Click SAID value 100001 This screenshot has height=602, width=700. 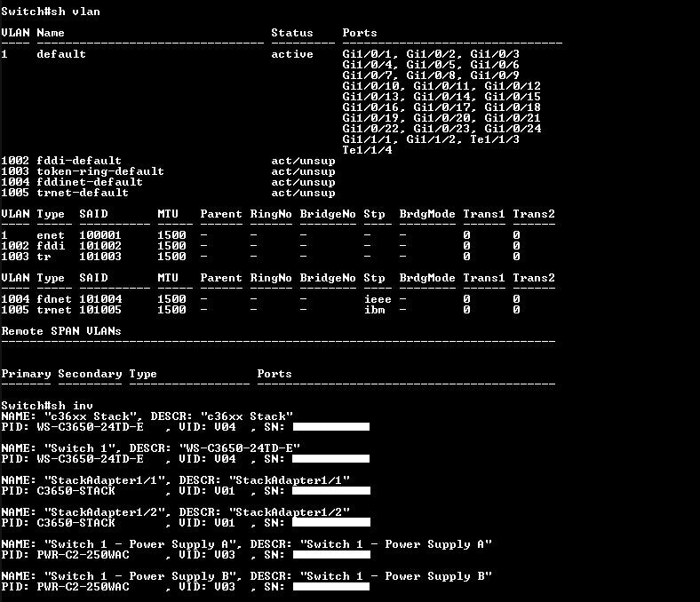pyautogui.click(x=100, y=235)
